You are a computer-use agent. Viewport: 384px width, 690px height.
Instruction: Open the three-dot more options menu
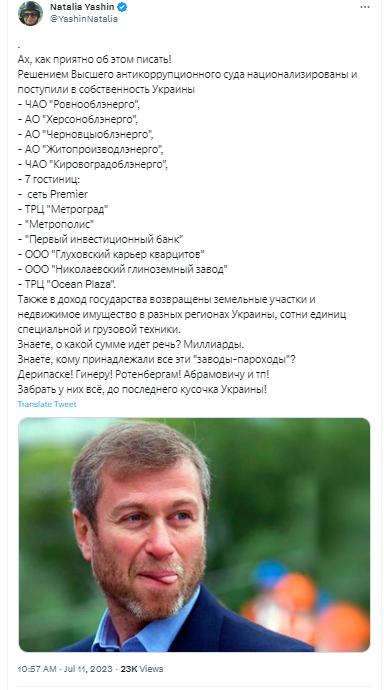pos(365,7)
